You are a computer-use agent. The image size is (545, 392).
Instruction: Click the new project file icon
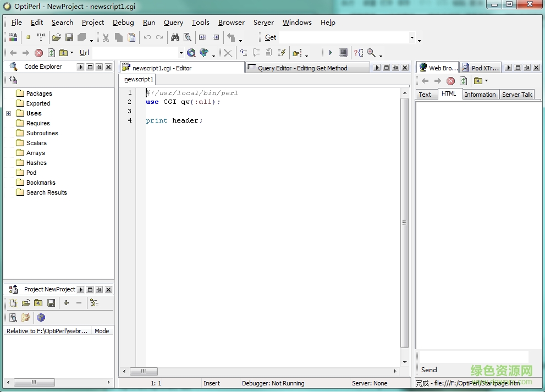tap(13, 303)
